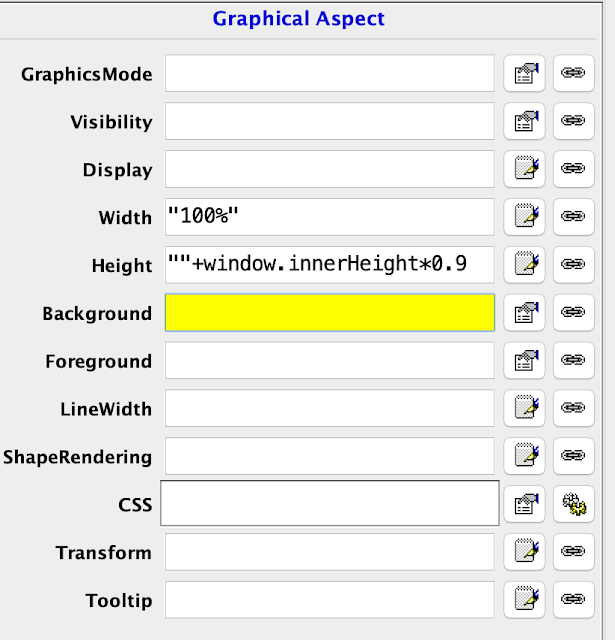The width and height of the screenshot is (615, 640).
Task: Click the link icon for Foreground
Action: tap(572, 361)
